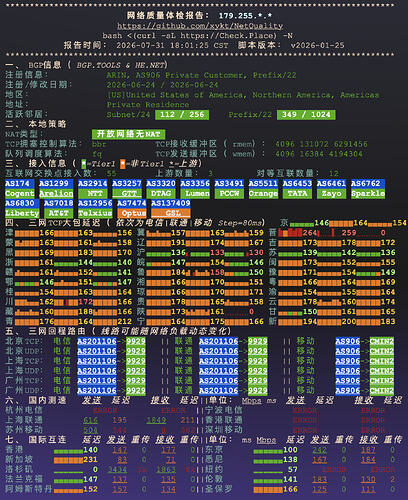Click the Lumen provider label

[195, 194]
